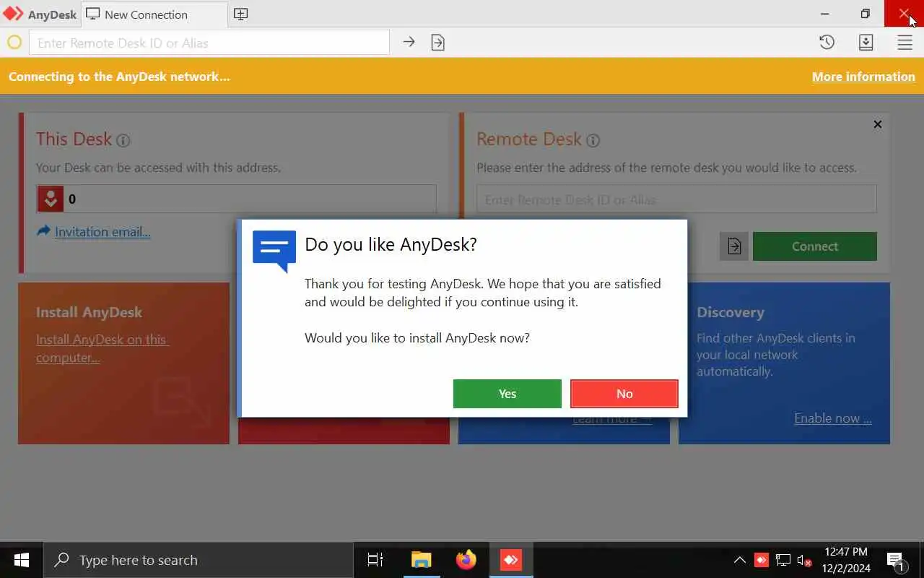924x578 pixels.
Task: Click the connect arrow beside address bar
Action: pyautogui.click(x=409, y=43)
